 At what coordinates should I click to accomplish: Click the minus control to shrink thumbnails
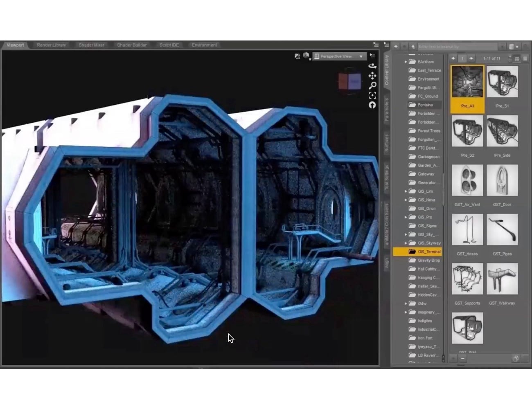click(462, 358)
